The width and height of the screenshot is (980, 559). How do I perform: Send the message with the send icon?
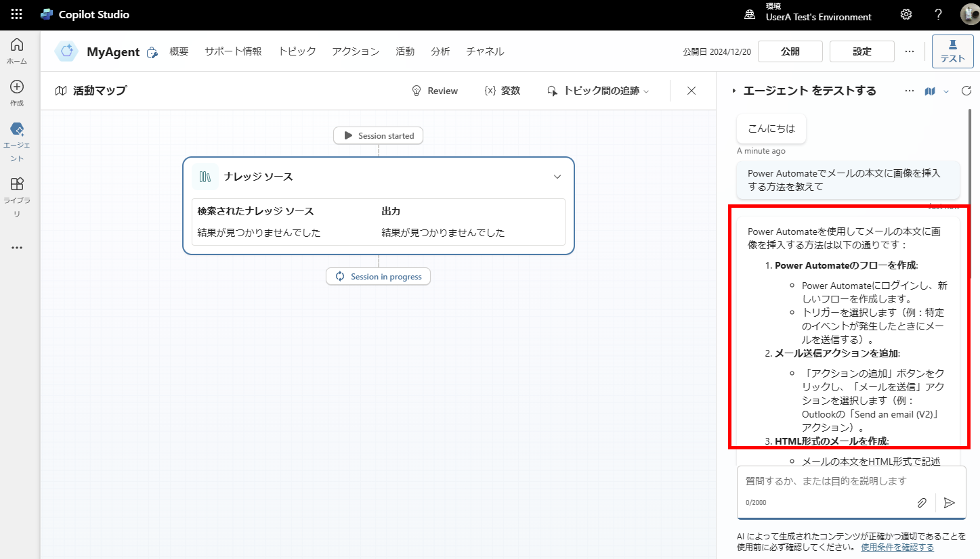(x=950, y=503)
